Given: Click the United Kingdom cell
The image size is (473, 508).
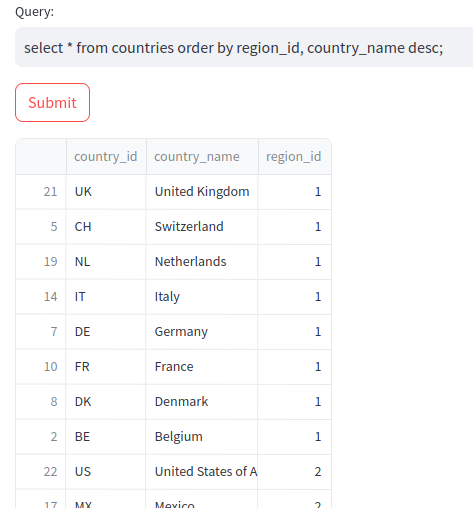Looking at the screenshot, I should coord(202,192).
